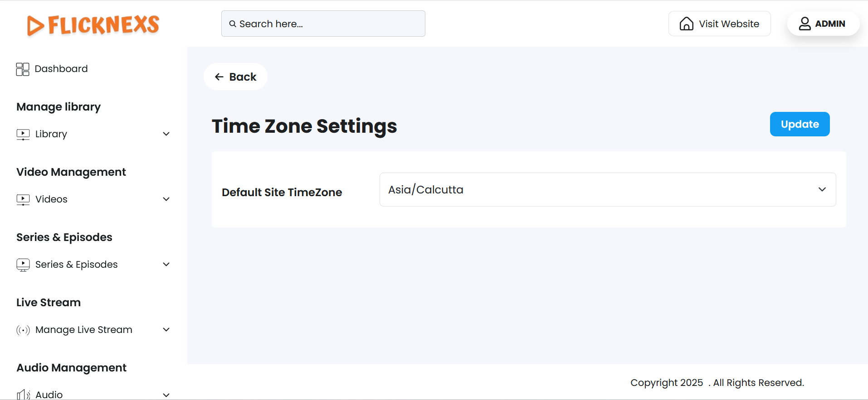868x400 pixels.
Task: Expand the Videos submenu chevron
Action: [x=166, y=199]
